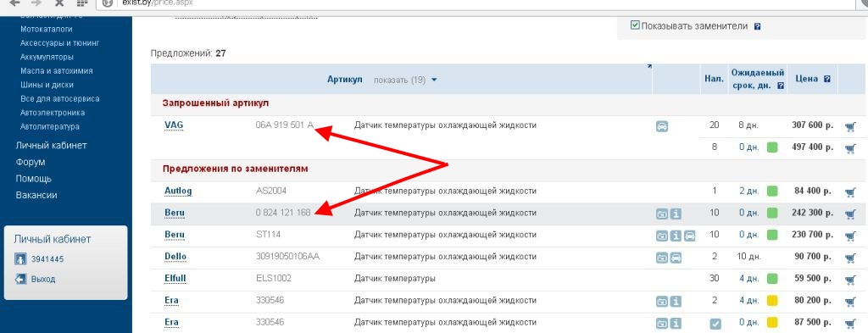Toggle the Показывать заменители checkbox
868x333 pixels.
(635, 25)
